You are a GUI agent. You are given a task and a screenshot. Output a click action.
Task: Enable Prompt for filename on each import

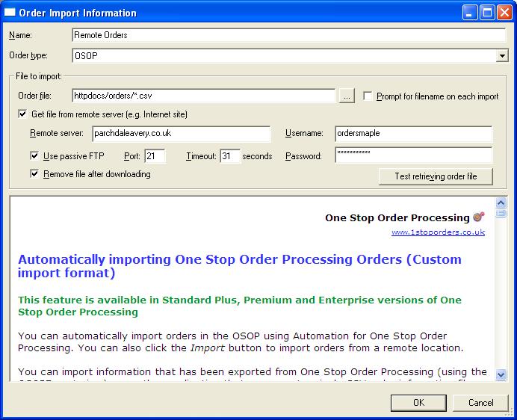[x=368, y=96]
